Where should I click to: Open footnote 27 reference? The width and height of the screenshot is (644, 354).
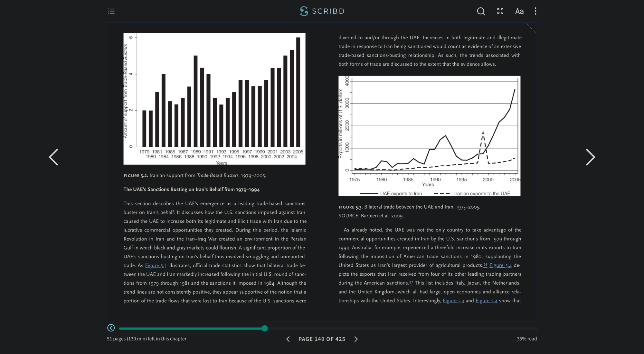[411, 282]
